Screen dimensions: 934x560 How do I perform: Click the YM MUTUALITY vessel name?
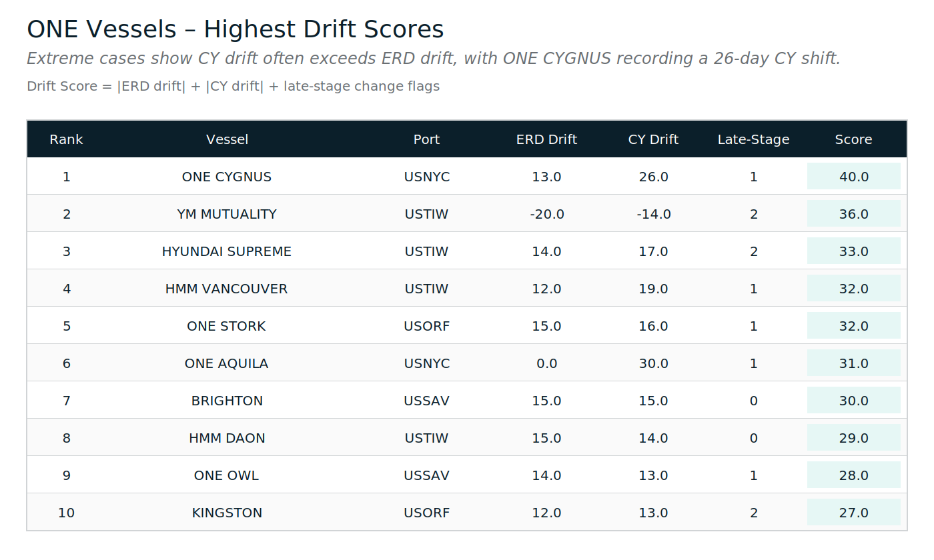coord(227,214)
